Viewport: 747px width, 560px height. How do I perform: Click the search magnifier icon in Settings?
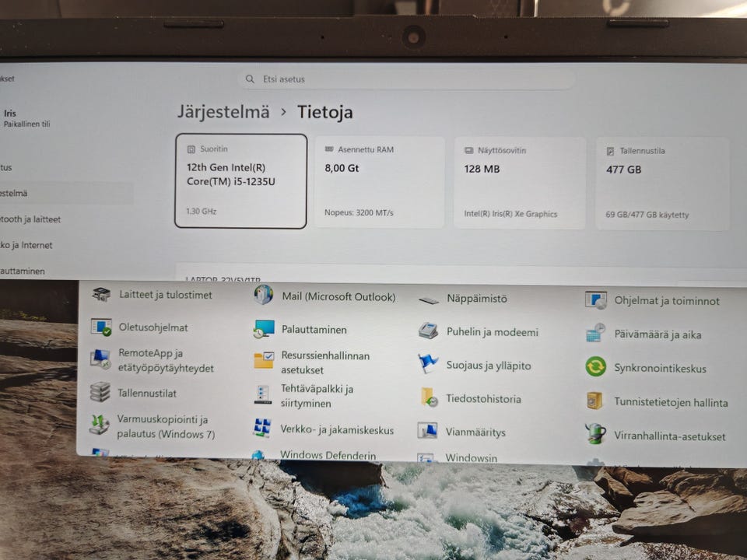[250, 79]
